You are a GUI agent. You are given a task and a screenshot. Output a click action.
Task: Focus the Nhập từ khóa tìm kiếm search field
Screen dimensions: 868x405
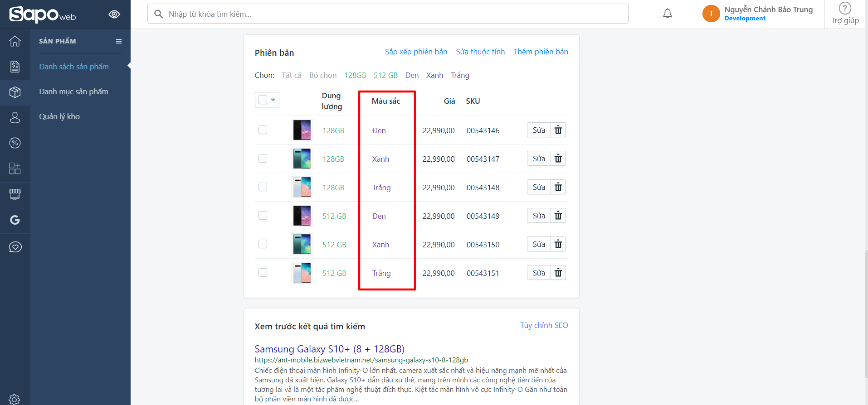coord(388,14)
